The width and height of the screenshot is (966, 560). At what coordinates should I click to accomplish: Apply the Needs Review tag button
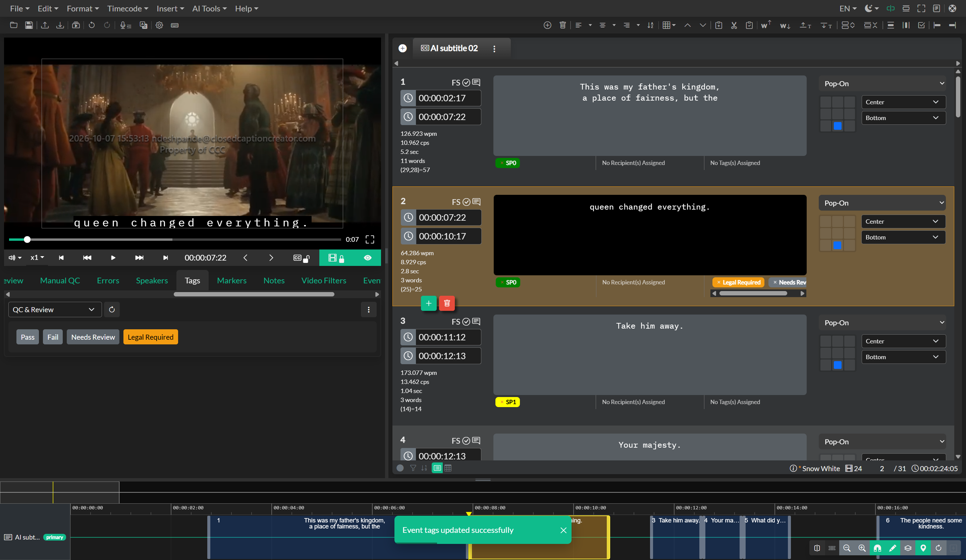93,337
